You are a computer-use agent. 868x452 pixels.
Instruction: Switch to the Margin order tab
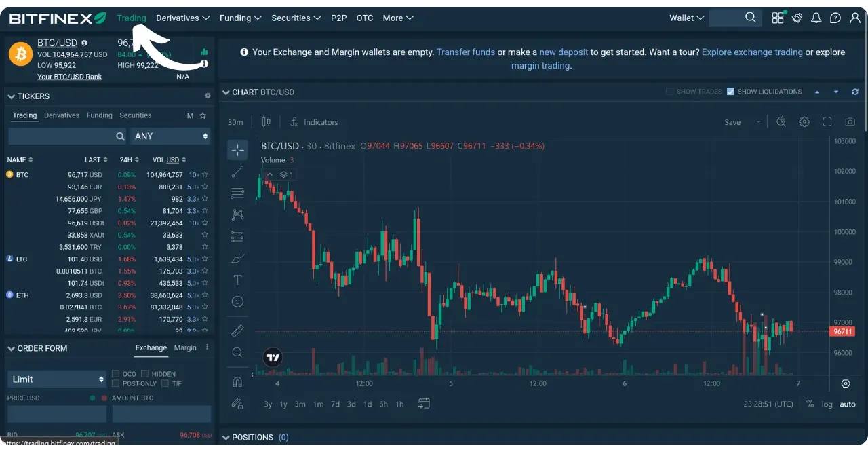pos(185,347)
